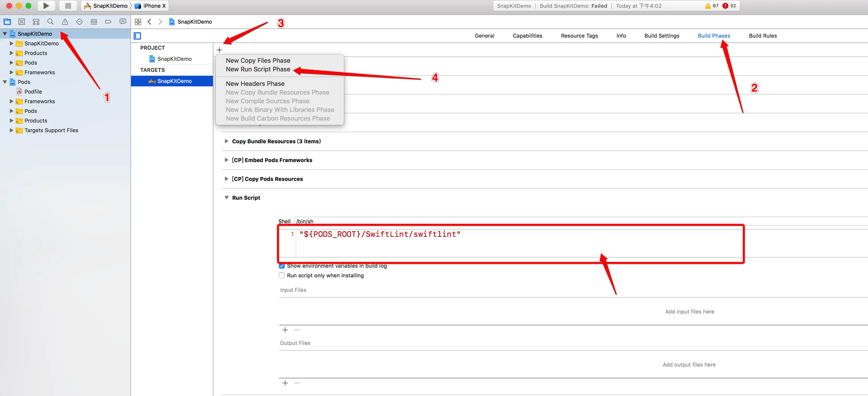
Task: Click the Run build button
Action: (46, 6)
